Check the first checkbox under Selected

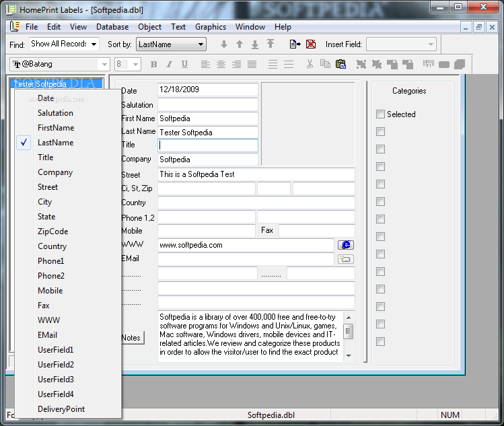point(380,131)
